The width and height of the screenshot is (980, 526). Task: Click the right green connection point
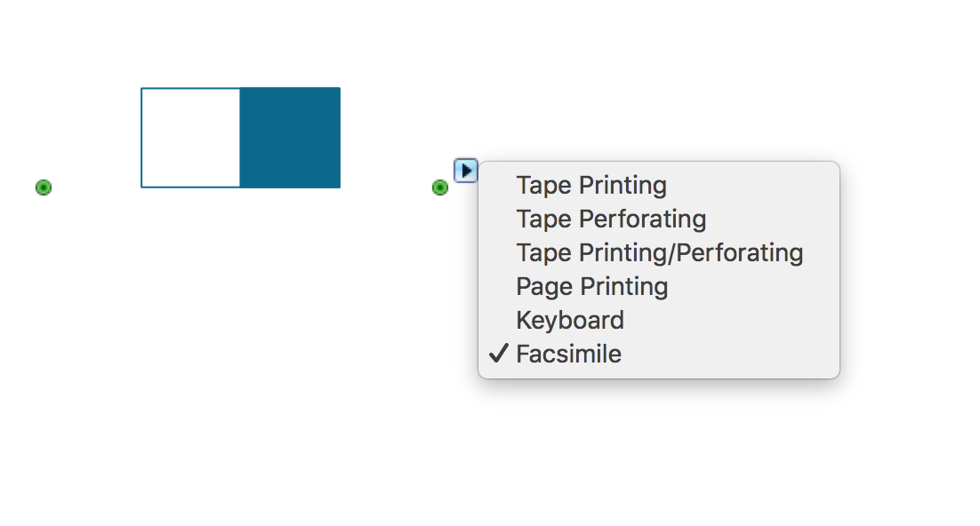[x=439, y=187]
